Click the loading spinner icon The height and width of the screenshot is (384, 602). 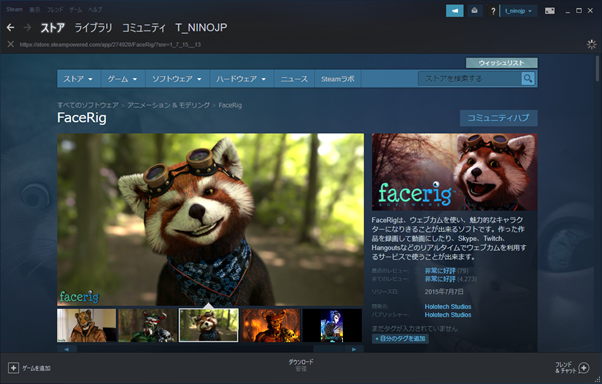[x=592, y=44]
